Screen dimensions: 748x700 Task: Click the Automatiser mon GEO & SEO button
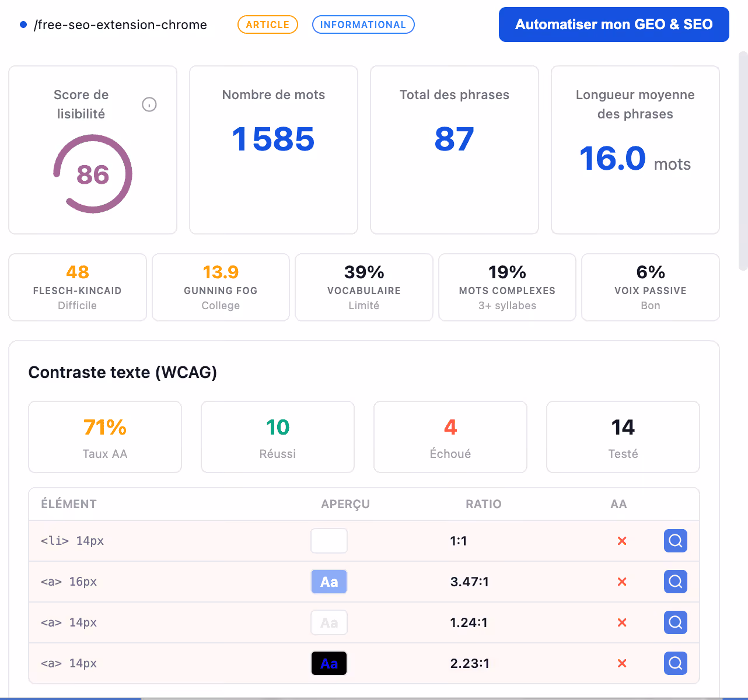(614, 24)
